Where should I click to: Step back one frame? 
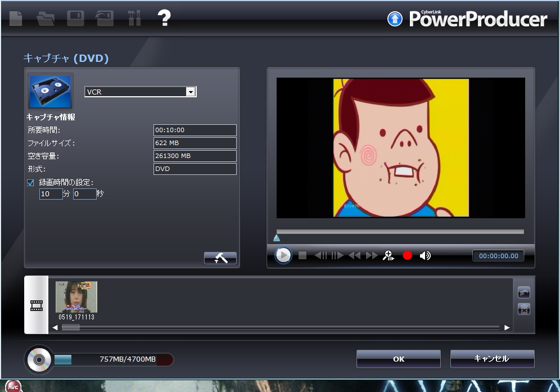320,255
